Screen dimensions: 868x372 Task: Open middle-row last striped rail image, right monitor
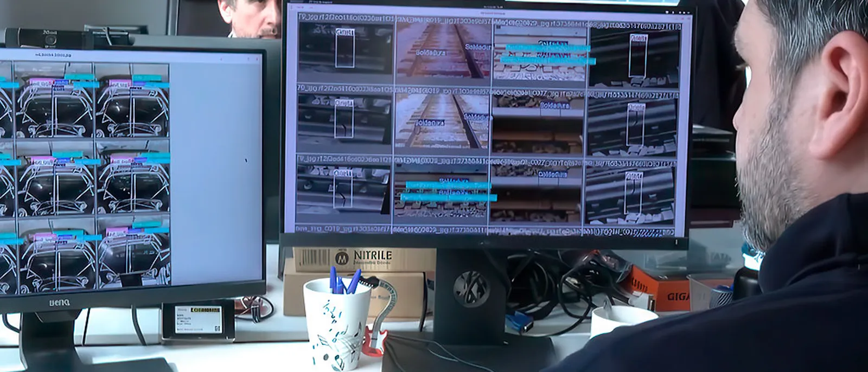point(632,128)
